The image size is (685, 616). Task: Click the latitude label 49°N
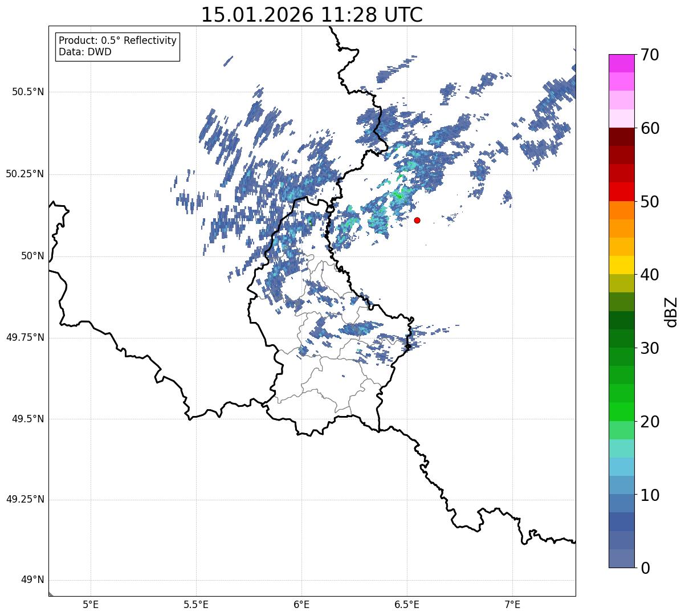click(x=32, y=580)
